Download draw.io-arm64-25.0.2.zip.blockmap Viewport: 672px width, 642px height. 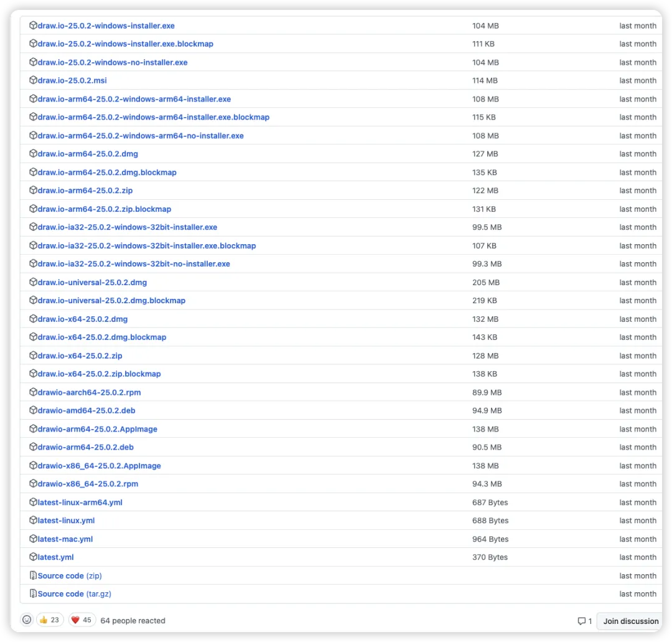pos(105,209)
